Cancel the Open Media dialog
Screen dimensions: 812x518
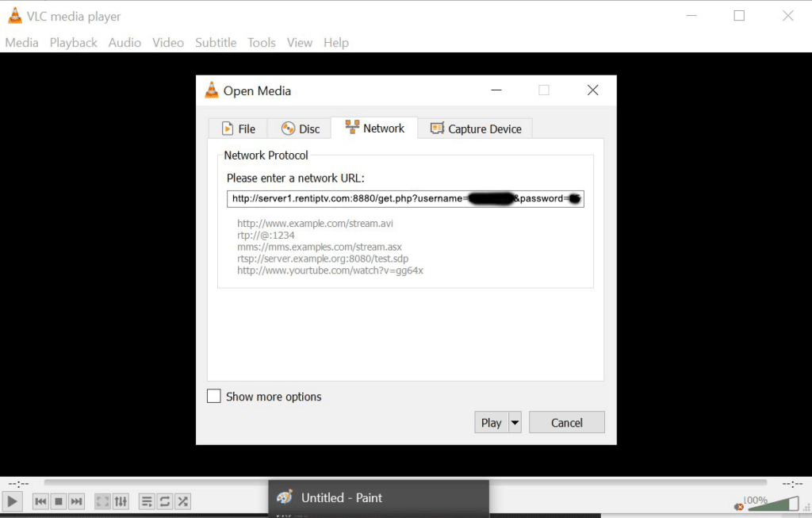pyautogui.click(x=566, y=423)
